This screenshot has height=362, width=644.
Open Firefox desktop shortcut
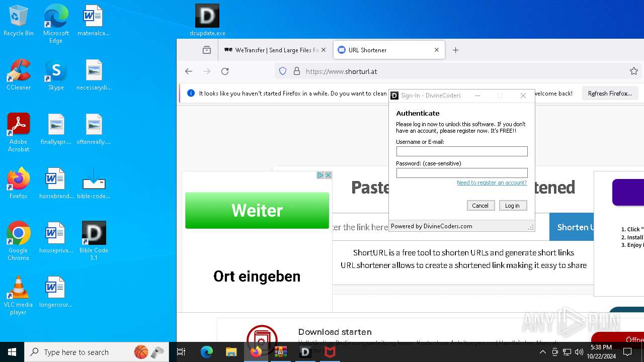coord(19,184)
